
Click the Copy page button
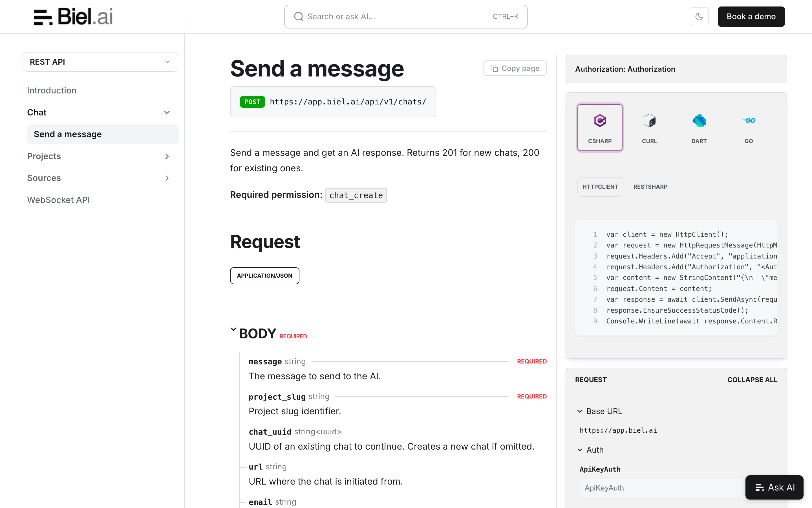(515, 68)
